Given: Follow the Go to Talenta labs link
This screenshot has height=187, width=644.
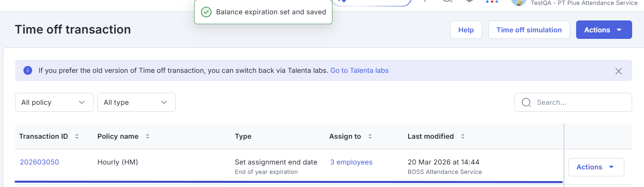Looking at the screenshot, I should (359, 70).
